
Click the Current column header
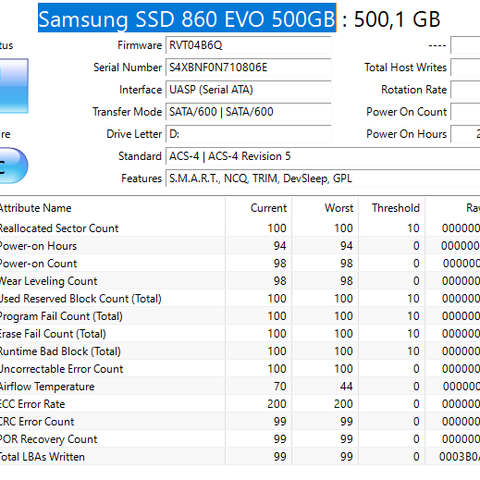(x=259, y=208)
